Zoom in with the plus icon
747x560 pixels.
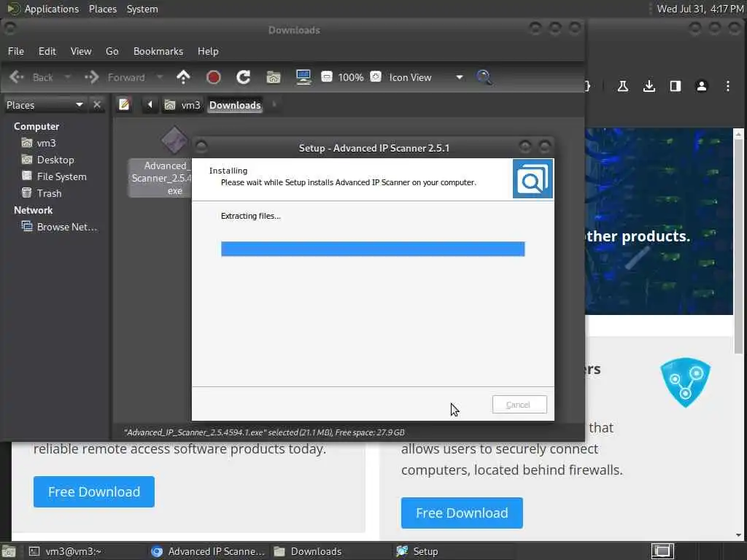tap(376, 77)
